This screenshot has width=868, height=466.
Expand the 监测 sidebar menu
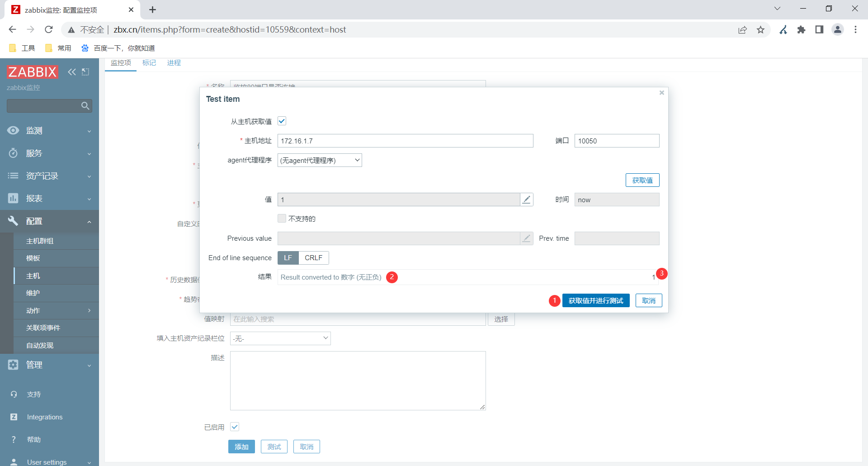point(49,131)
